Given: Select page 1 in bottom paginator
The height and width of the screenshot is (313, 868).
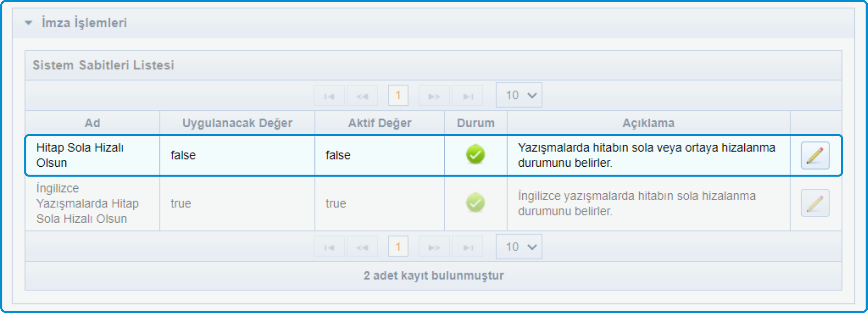Looking at the screenshot, I should click(x=398, y=247).
